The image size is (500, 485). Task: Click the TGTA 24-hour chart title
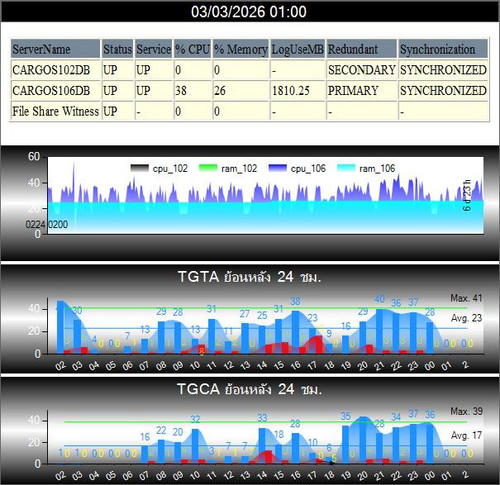(249, 277)
